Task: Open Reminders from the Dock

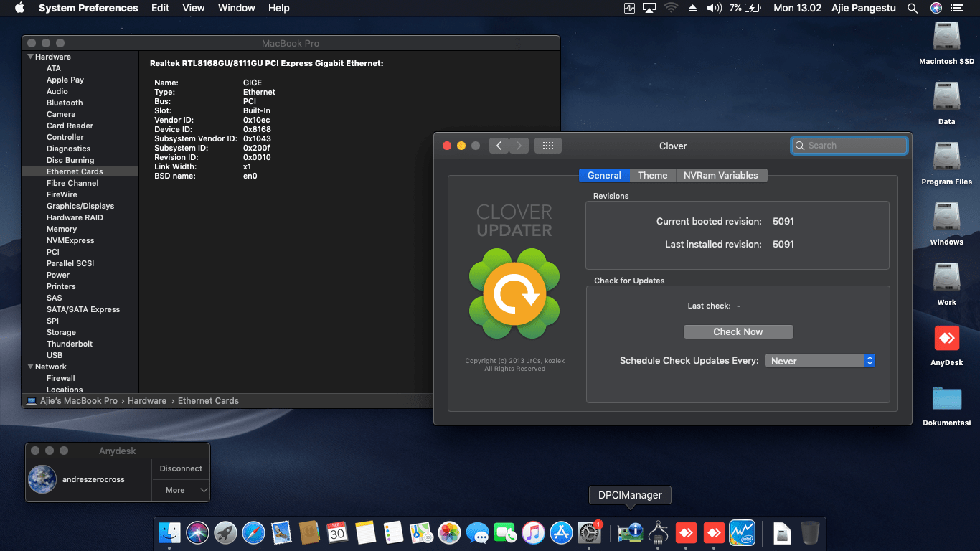Action: 393,532
